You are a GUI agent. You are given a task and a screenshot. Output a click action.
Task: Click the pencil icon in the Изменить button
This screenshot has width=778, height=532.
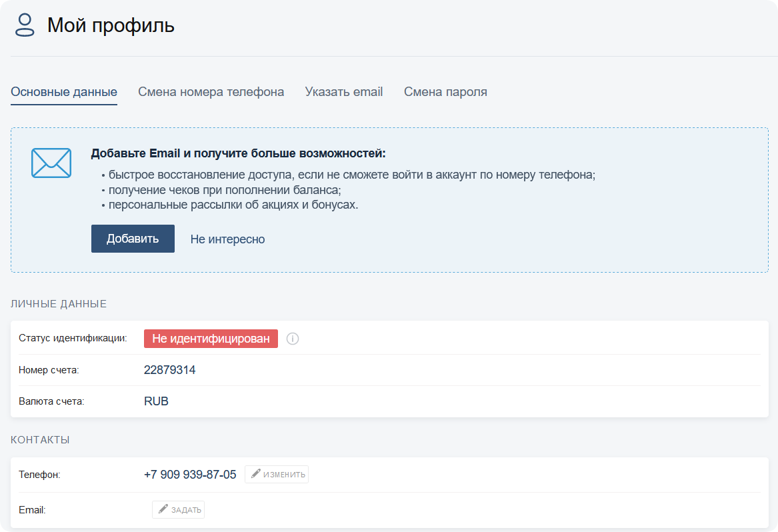pos(256,474)
